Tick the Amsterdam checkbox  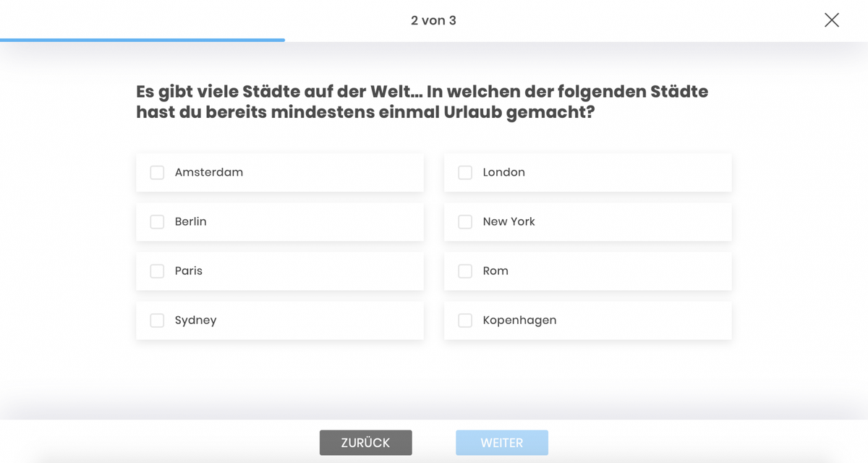[x=157, y=172]
